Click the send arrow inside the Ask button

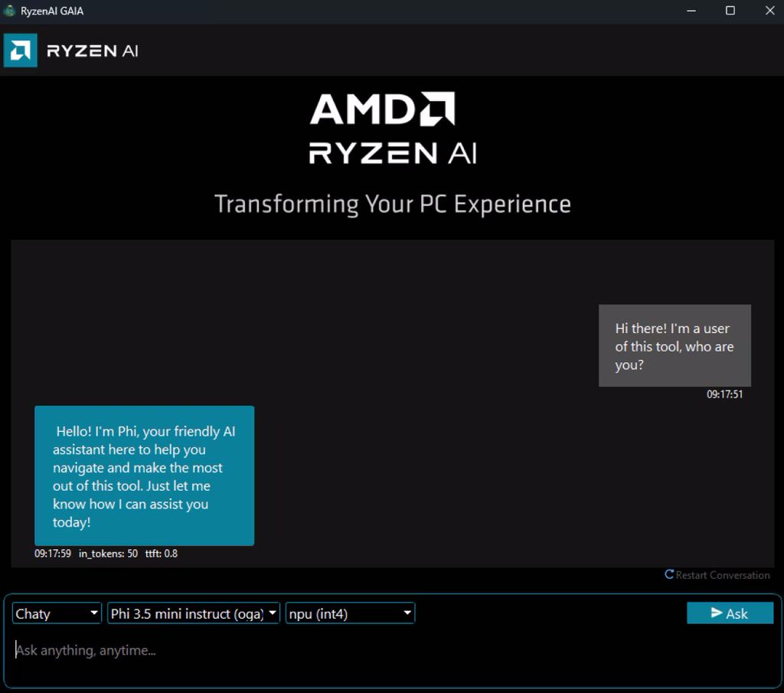pyautogui.click(x=717, y=613)
